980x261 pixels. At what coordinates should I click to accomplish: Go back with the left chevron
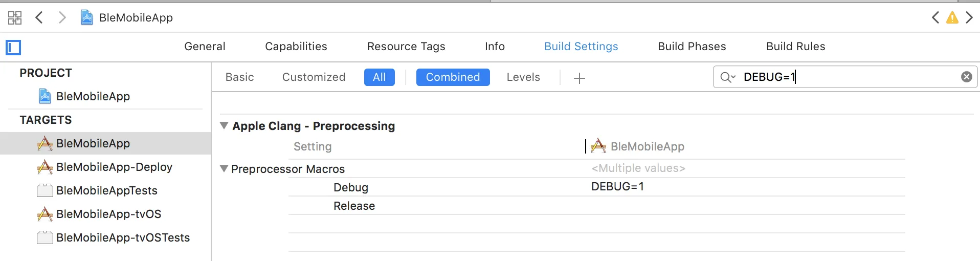(x=39, y=18)
